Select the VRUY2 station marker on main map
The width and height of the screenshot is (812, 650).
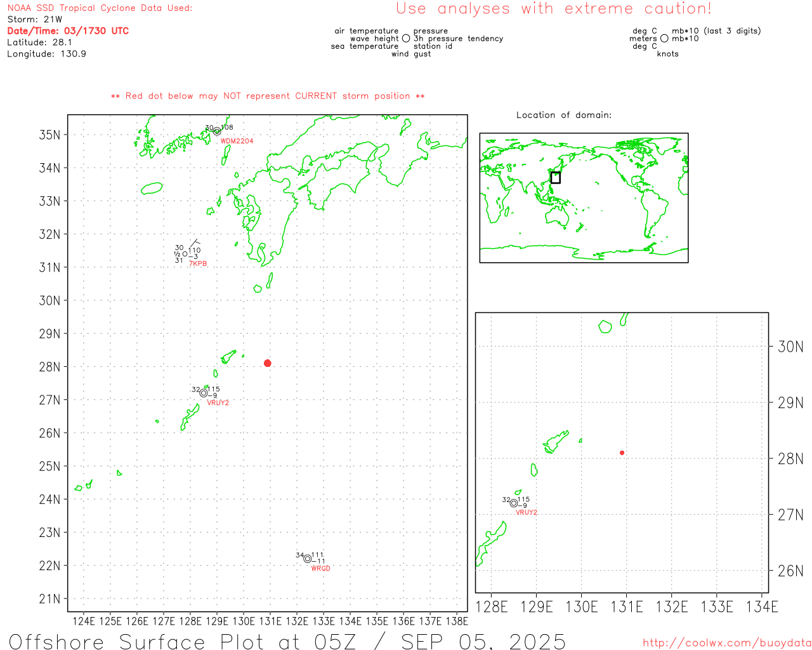click(204, 393)
